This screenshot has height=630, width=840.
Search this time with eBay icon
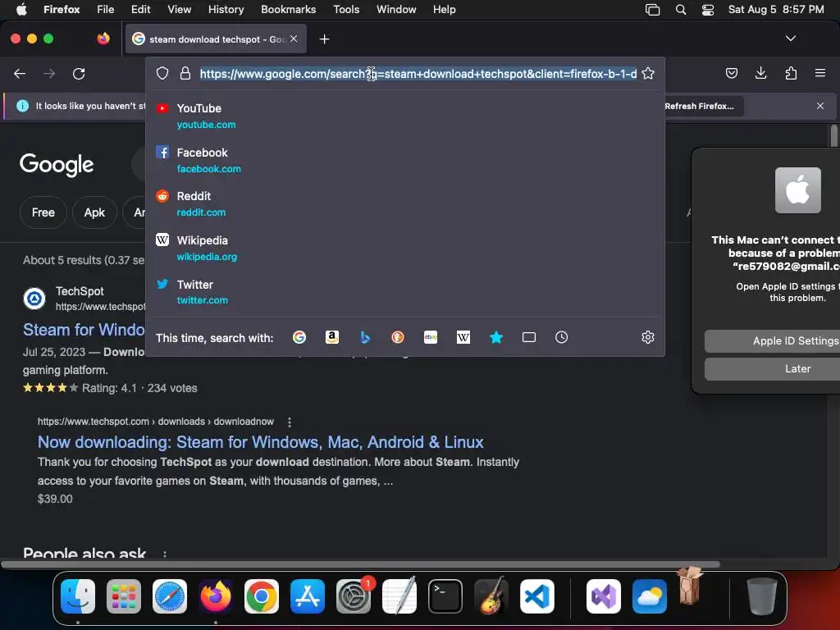point(431,337)
